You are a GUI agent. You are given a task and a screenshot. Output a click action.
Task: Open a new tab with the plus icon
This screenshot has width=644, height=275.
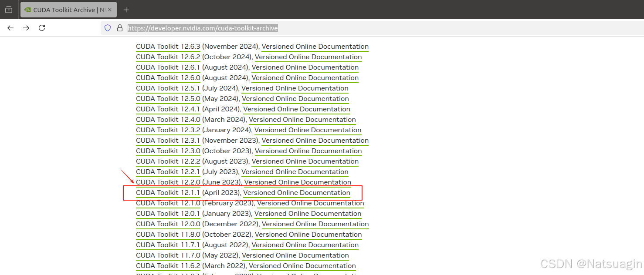[126, 10]
